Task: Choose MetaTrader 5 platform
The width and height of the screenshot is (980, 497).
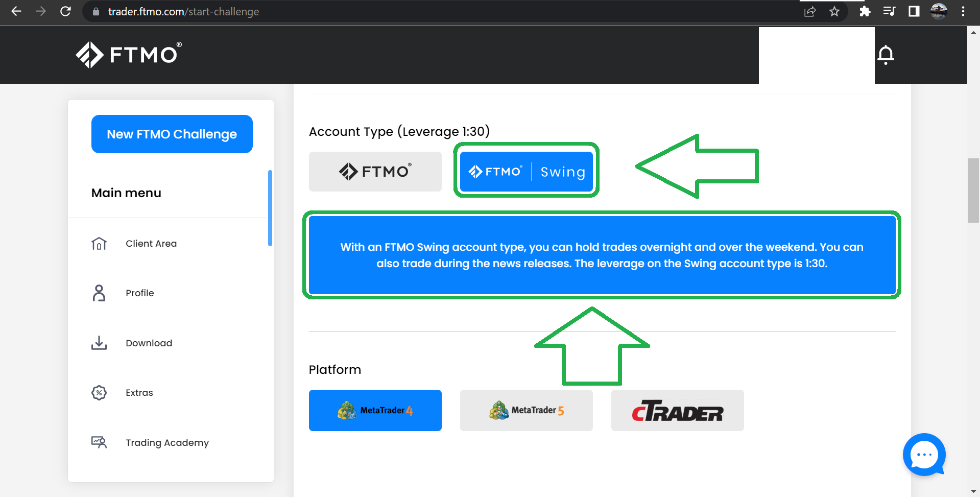Action: (x=527, y=410)
